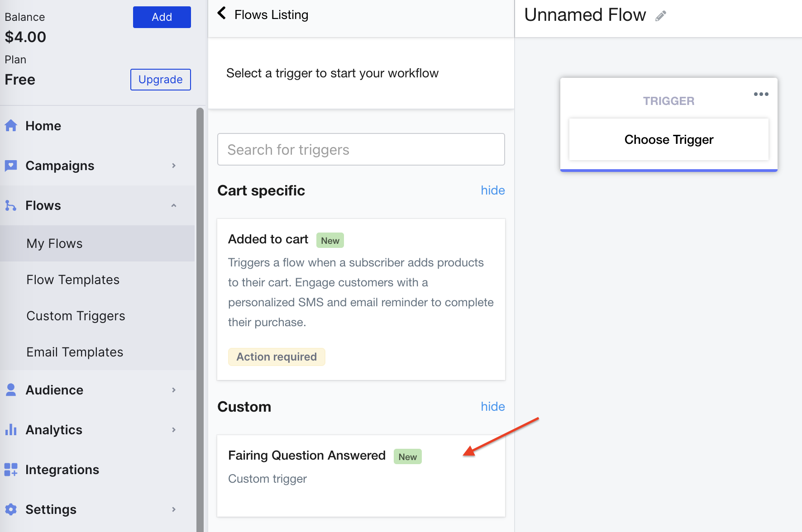This screenshot has width=802, height=532.
Task: Click the Search for triggers field
Action: [361, 149]
